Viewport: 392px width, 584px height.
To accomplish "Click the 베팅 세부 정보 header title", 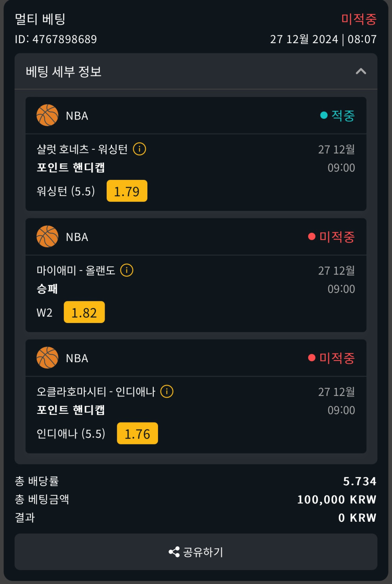I will tap(64, 72).
